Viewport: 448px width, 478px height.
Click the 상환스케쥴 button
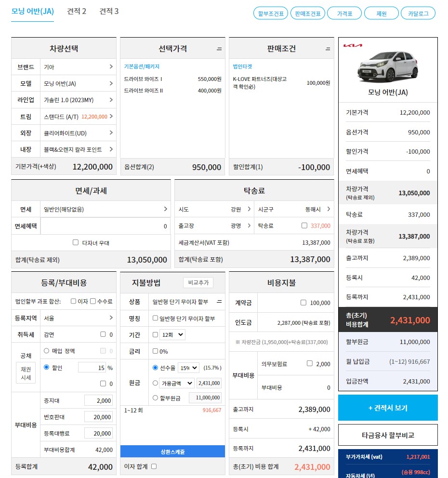point(172,451)
